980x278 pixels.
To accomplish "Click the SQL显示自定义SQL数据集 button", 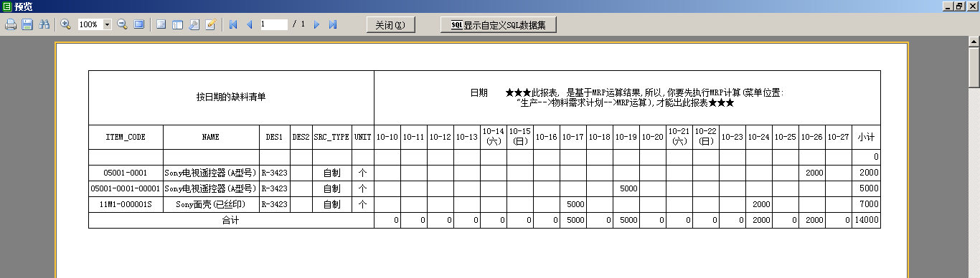I will point(499,25).
